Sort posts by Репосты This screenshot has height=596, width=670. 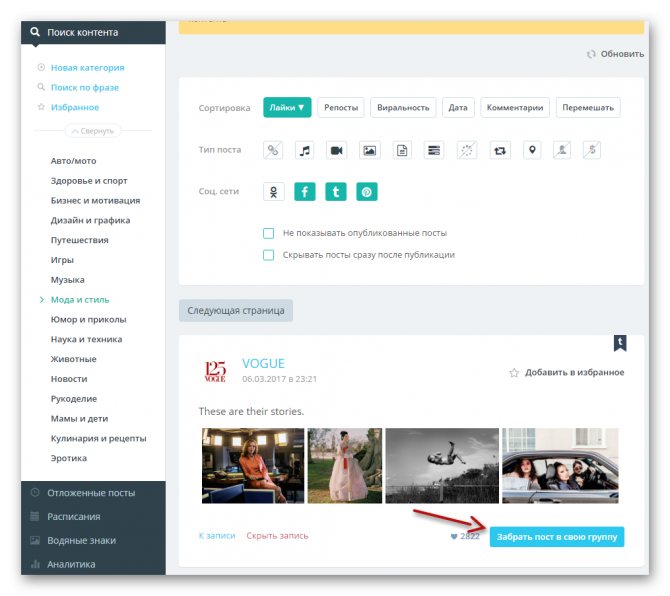(341, 108)
